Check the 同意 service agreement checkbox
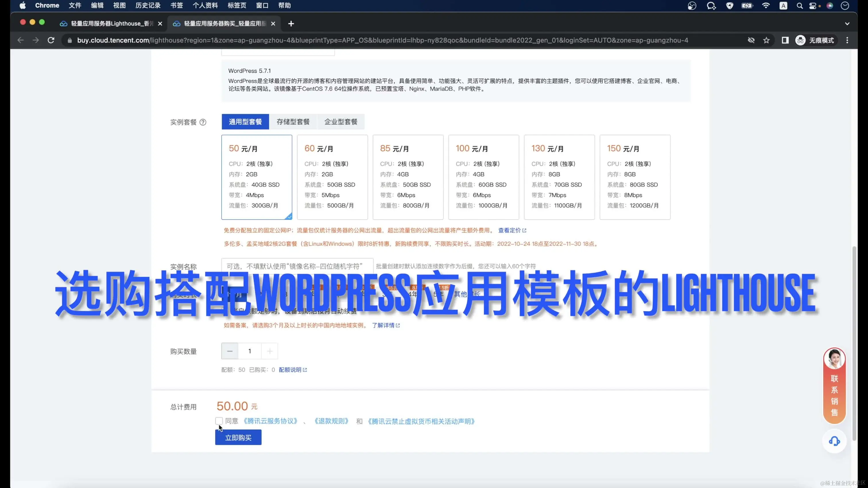868x488 pixels. click(x=219, y=421)
